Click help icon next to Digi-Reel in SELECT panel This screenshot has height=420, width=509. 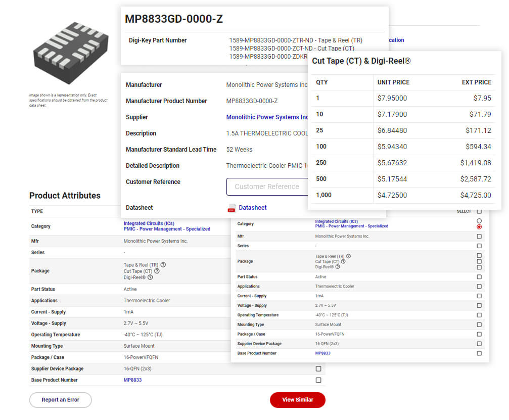[338, 267]
